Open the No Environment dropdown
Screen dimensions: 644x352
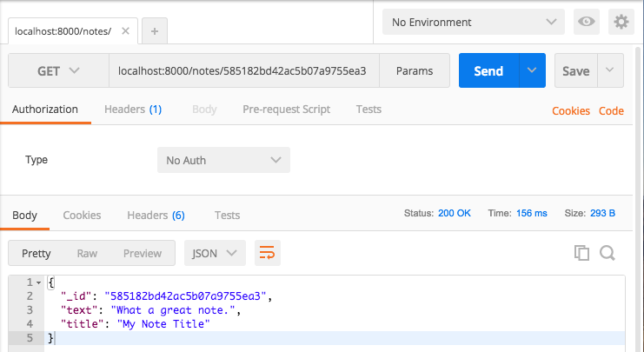tap(473, 22)
